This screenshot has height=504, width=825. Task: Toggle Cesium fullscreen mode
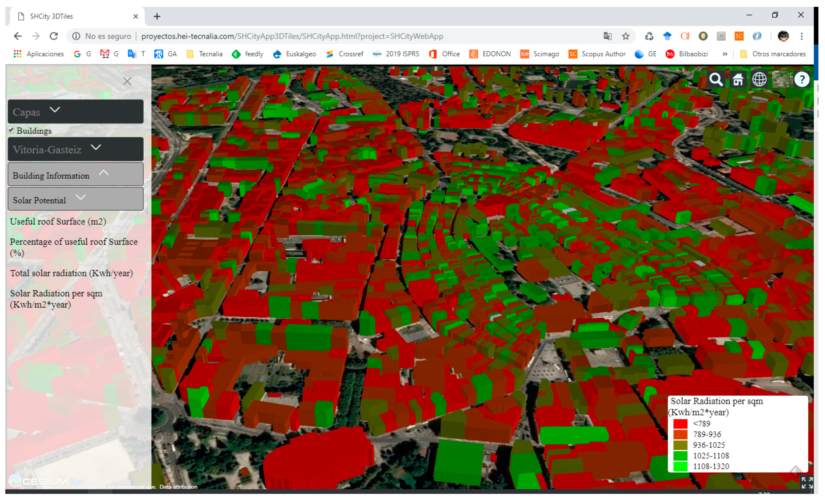coord(807,483)
